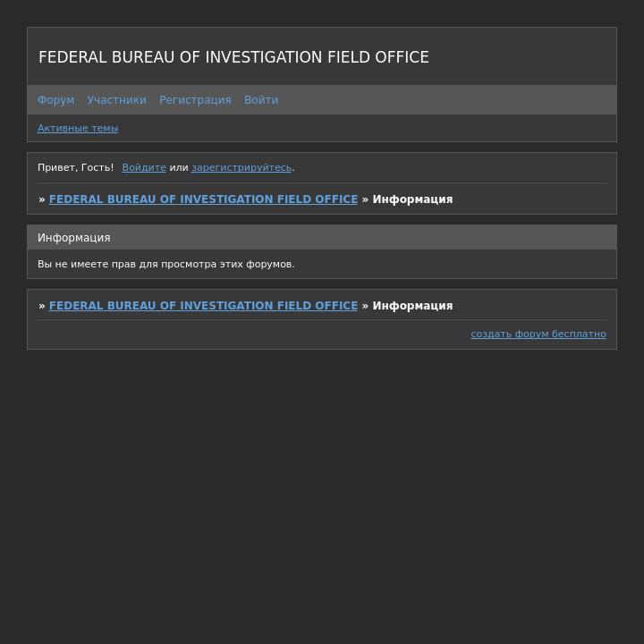Viewport: 644px width, 644px height.
Task: Click the 'Вы не имеете прав' message text
Action: (x=165, y=264)
